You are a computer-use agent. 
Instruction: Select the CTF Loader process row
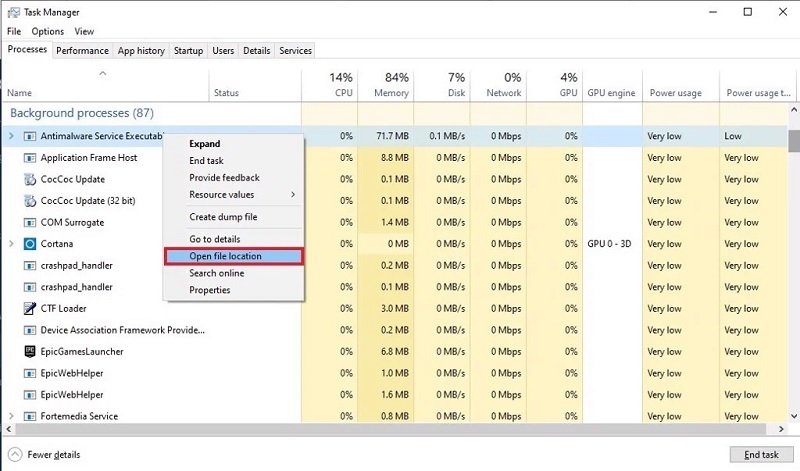[x=395, y=308]
